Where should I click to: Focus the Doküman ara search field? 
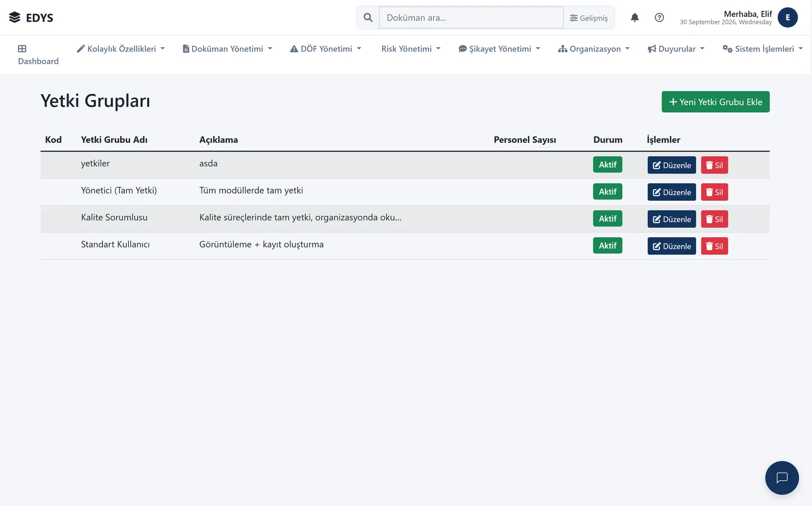471,18
